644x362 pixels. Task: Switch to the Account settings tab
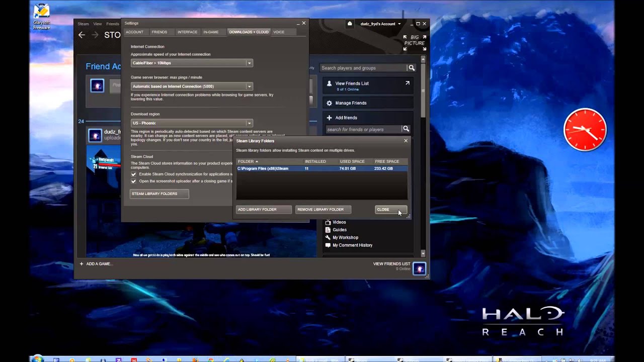134,32
